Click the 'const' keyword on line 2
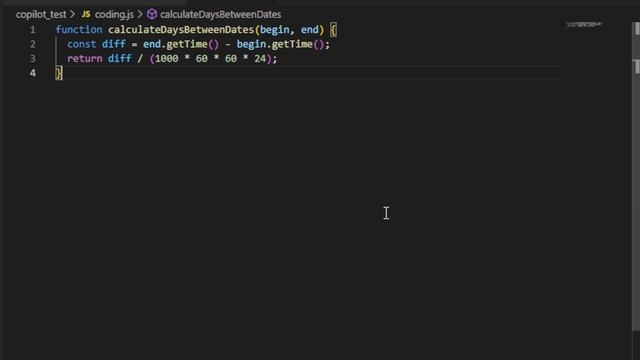Viewport: 640px width, 360px height. tap(82, 44)
